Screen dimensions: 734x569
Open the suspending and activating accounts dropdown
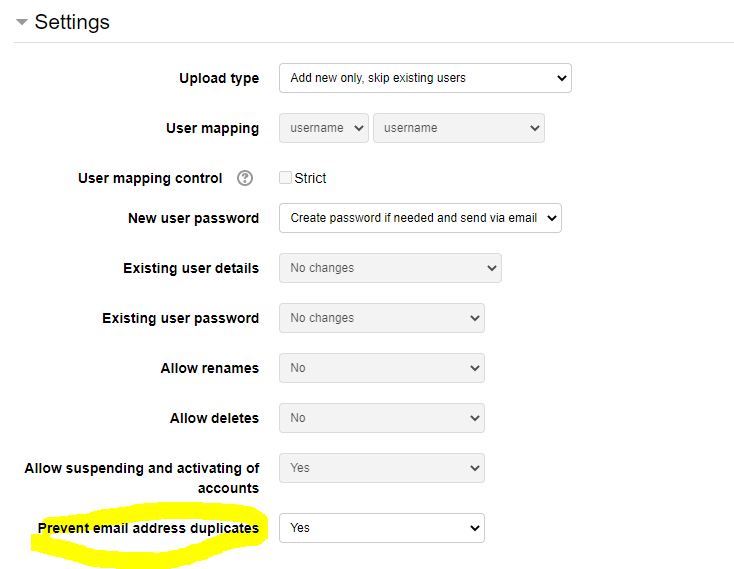382,468
